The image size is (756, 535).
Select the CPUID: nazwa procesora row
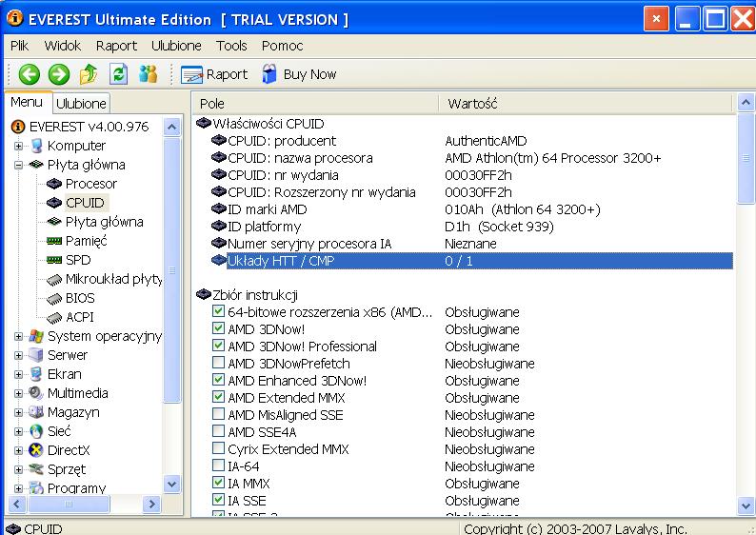(x=472, y=158)
